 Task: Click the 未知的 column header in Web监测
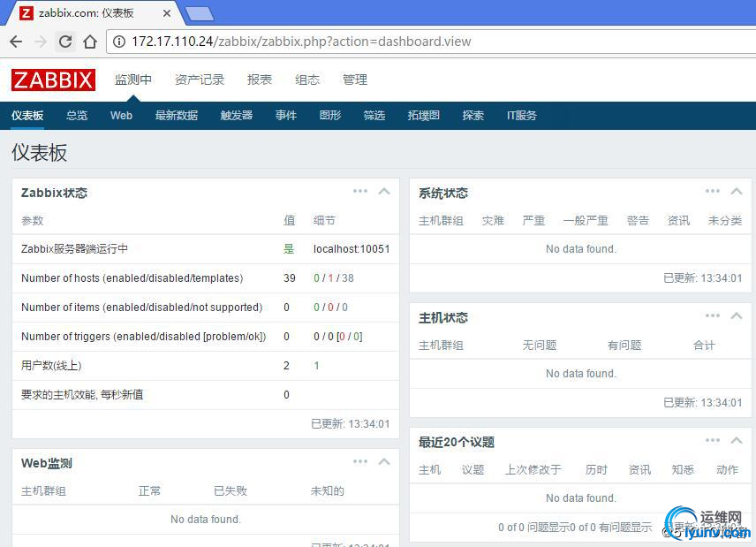coord(328,491)
